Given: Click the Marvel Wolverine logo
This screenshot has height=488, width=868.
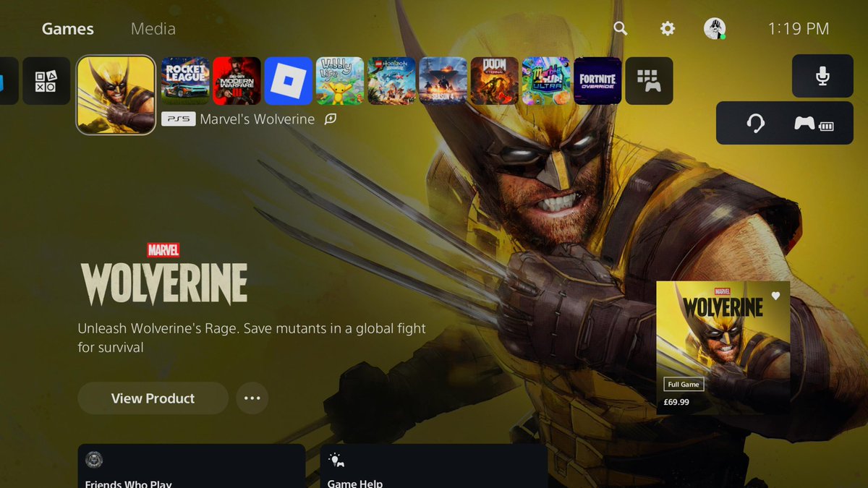Looking at the screenshot, I should point(164,274).
